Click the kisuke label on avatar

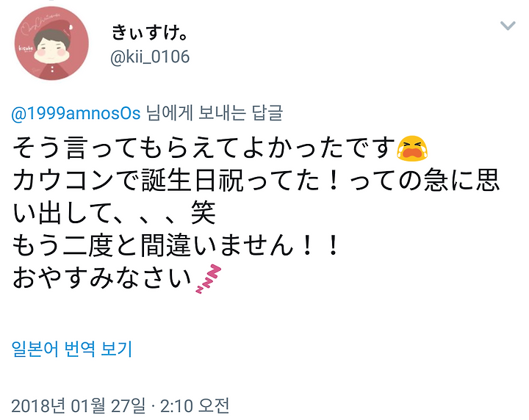(x=26, y=48)
